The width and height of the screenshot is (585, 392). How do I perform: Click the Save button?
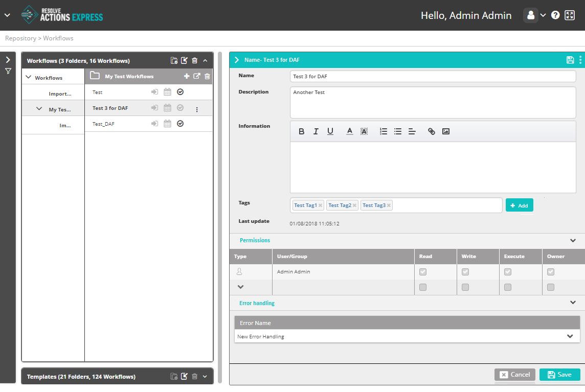pos(559,375)
